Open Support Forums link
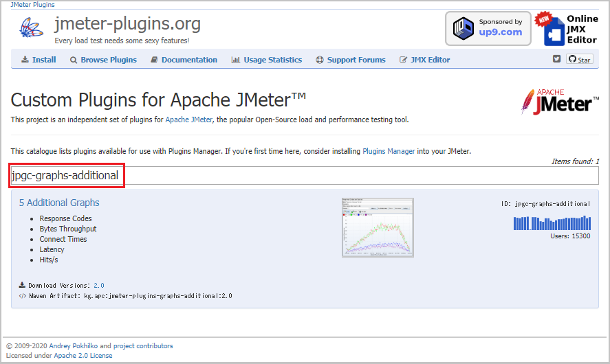This screenshot has height=364, width=610. coord(351,60)
